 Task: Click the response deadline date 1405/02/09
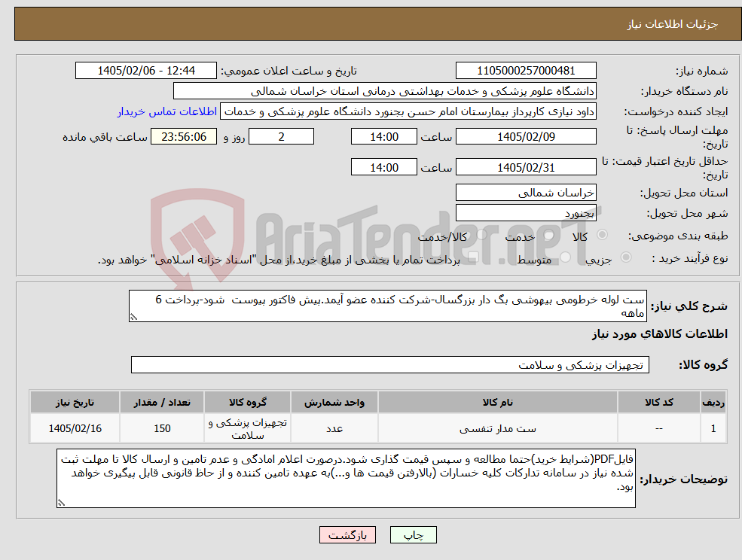pos(526,137)
